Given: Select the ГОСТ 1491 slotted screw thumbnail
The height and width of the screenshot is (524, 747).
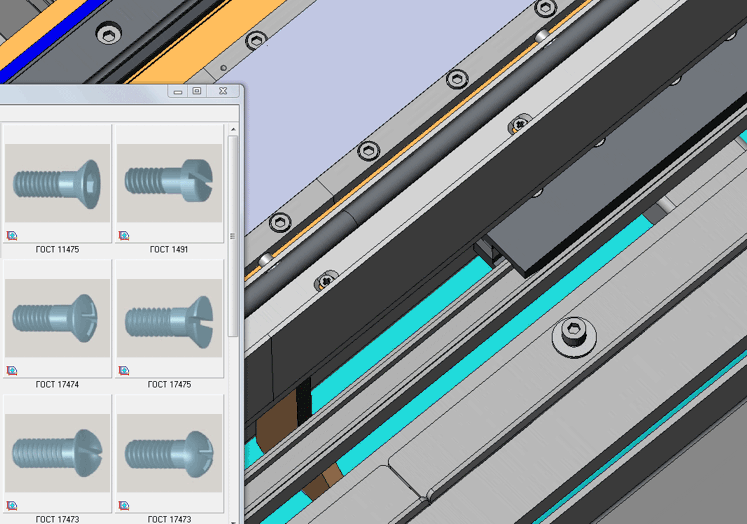Looking at the screenshot, I should 169,184.
